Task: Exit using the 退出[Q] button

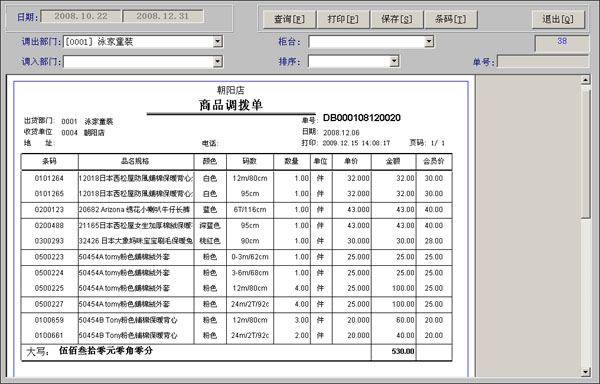Action: (x=558, y=19)
